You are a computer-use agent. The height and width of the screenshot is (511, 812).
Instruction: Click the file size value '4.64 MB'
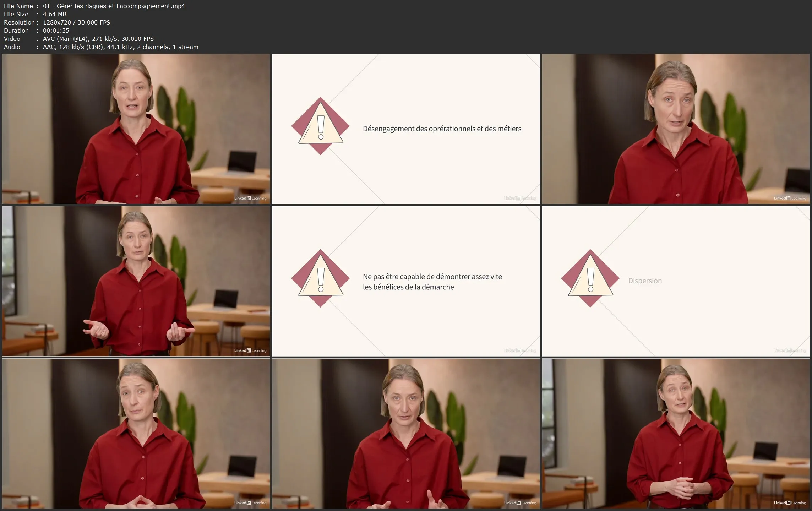click(x=54, y=14)
